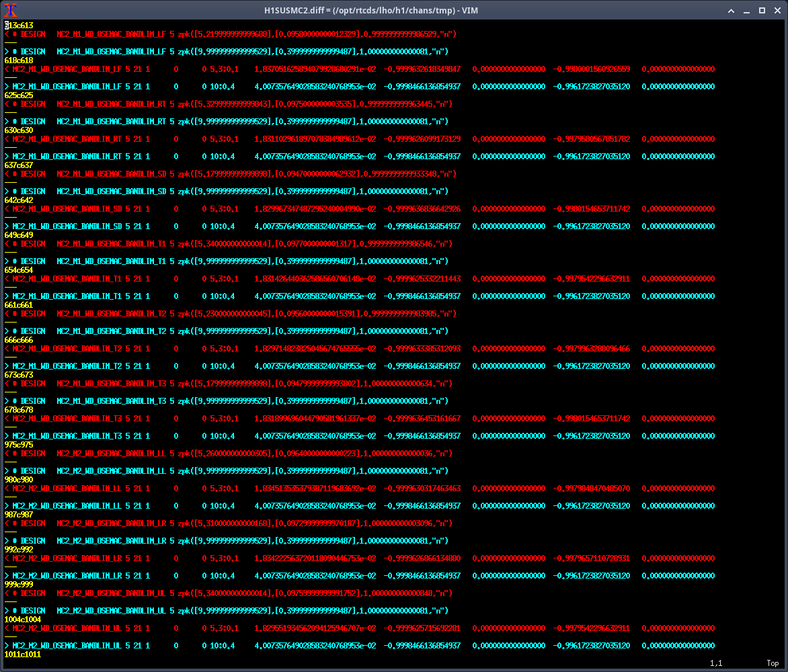Viewport: 788px width, 672px height.
Task: Click the cyan added DESIGN line for BANDLIM_T3
Action: click(x=229, y=401)
